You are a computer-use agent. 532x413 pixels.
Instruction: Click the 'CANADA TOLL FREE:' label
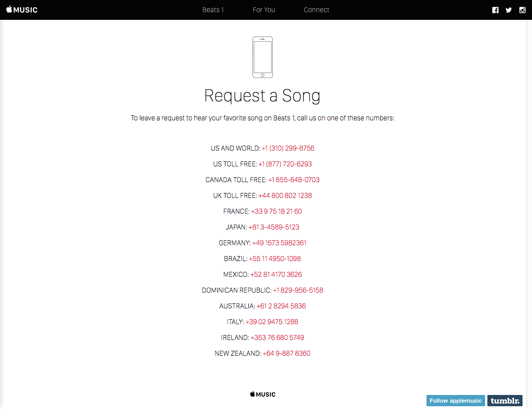point(236,180)
